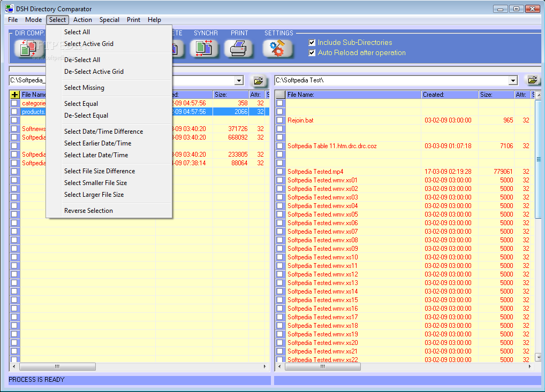545x392 pixels.
Task: Click the right grid scroll down arrow
Action: click(539, 357)
